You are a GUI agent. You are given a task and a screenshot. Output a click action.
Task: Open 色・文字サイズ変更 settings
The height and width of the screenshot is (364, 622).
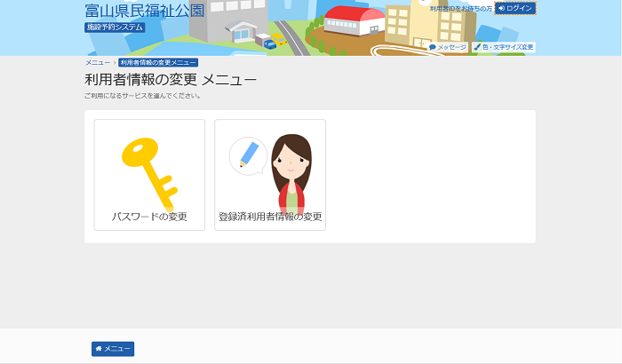pos(503,47)
